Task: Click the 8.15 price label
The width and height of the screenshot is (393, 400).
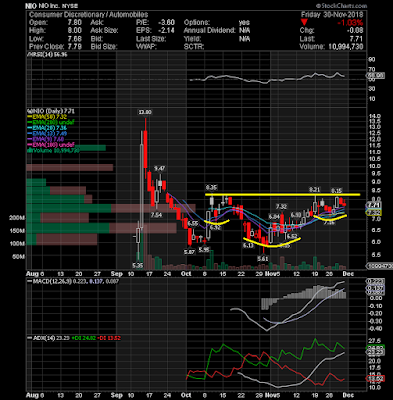Action: pyautogui.click(x=336, y=191)
